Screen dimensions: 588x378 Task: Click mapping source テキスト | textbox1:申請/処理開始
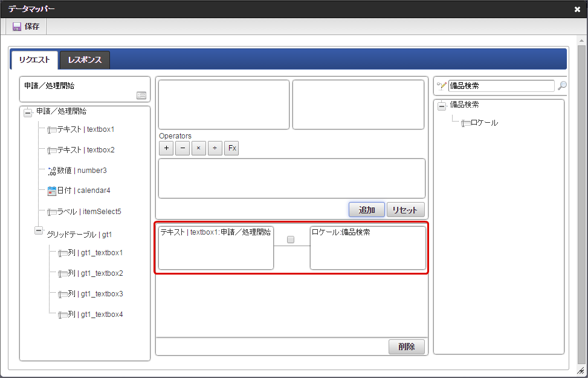click(216, 248)
